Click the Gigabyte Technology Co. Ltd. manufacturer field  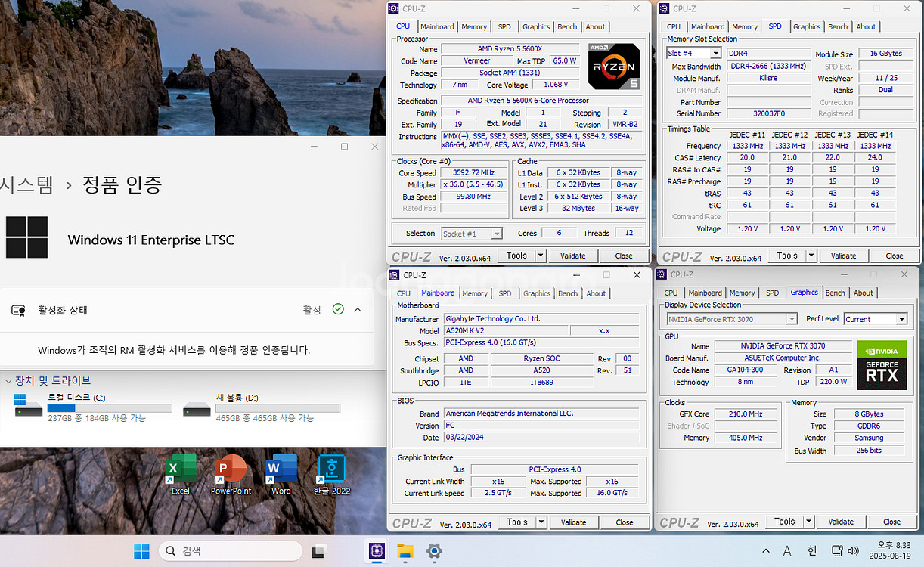(541, 319)
